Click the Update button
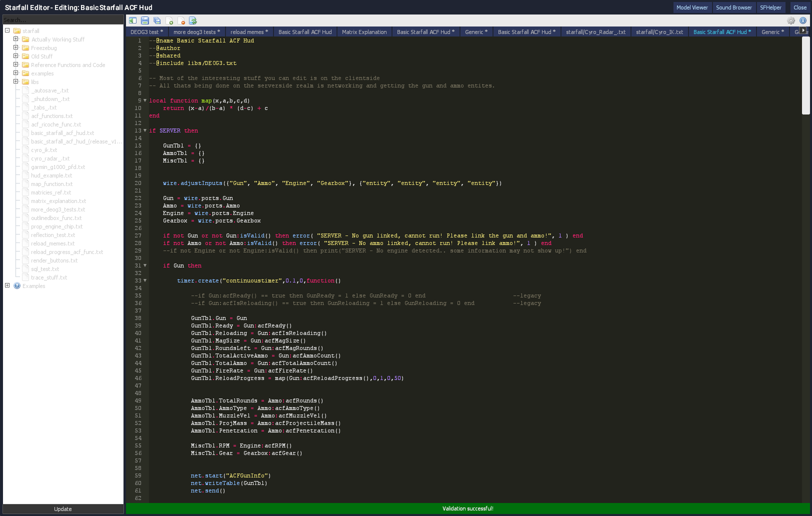812x516 pixels. click(62, 508)
